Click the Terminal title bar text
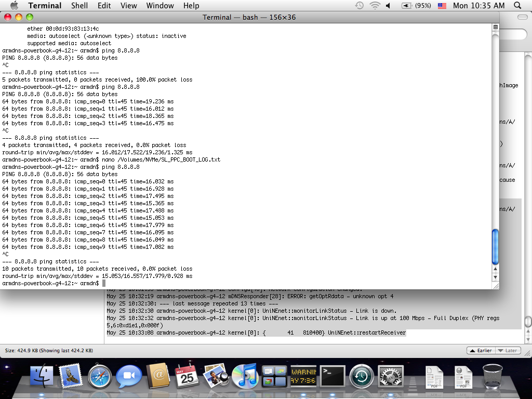The image size is (532, 399). coord(249,17)
